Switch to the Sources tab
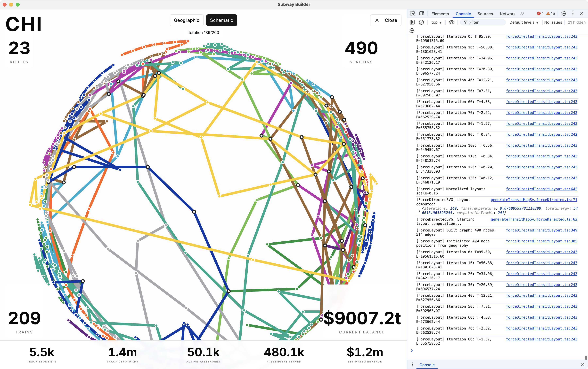The image size is (588, 369). coord(485,14)
